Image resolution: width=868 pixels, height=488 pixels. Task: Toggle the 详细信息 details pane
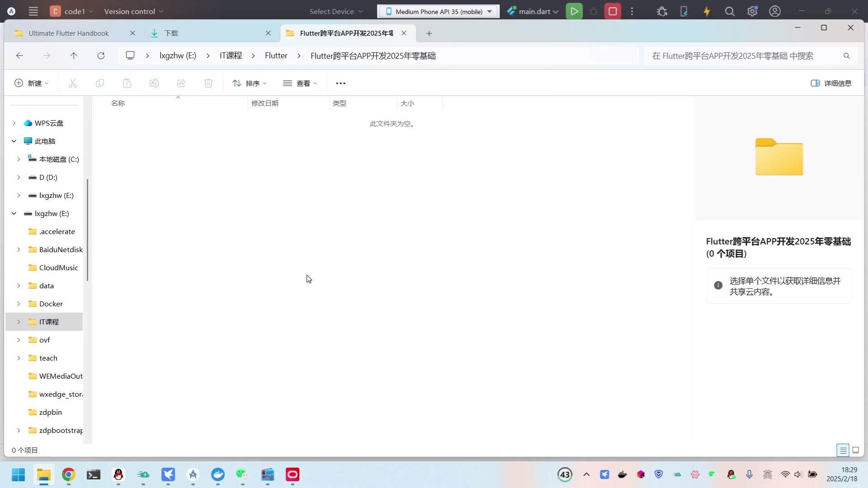coord(832,83)
